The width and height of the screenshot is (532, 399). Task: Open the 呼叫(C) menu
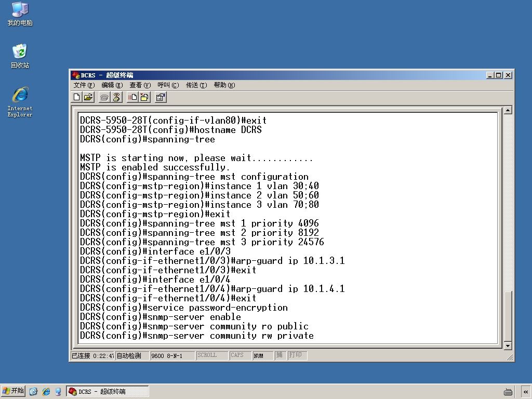(168, 85)
